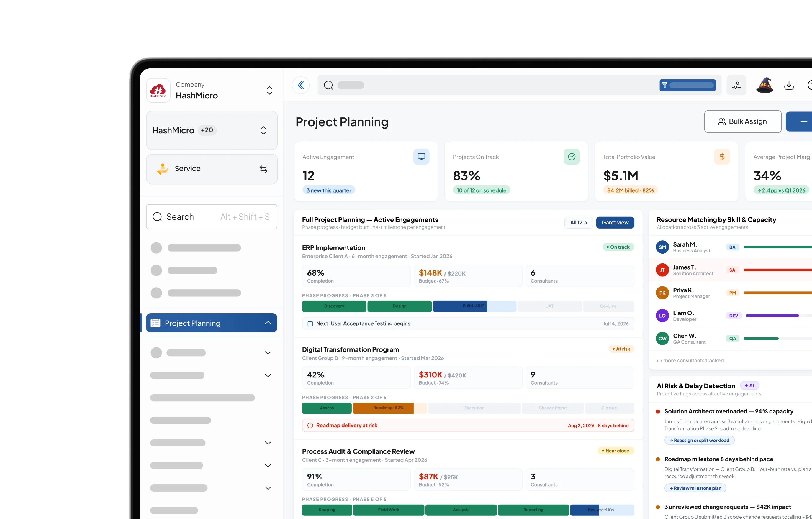Collapse the Project Planning menu chevron
Screen dimensions: 812x519
pyautogui.click(x=268, y=323)
